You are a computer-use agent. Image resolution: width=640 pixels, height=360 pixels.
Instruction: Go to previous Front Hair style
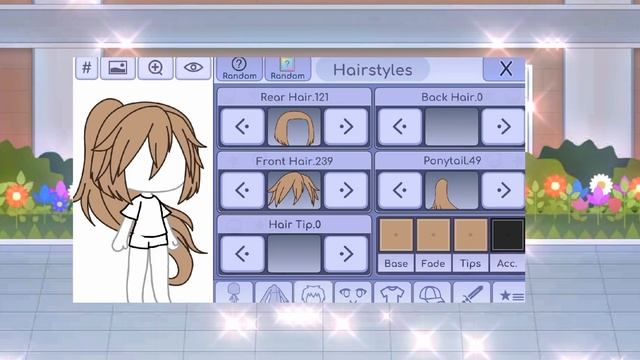[x=242, y=190]
